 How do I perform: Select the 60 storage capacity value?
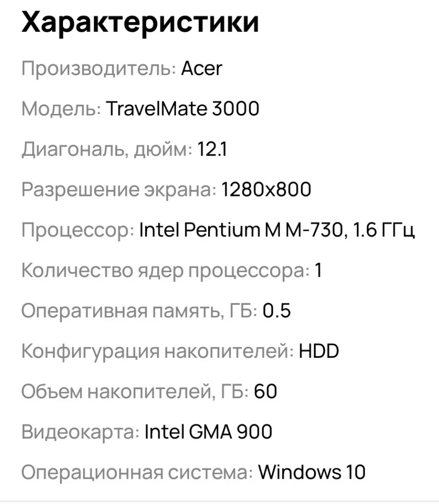tap(266, 392)
